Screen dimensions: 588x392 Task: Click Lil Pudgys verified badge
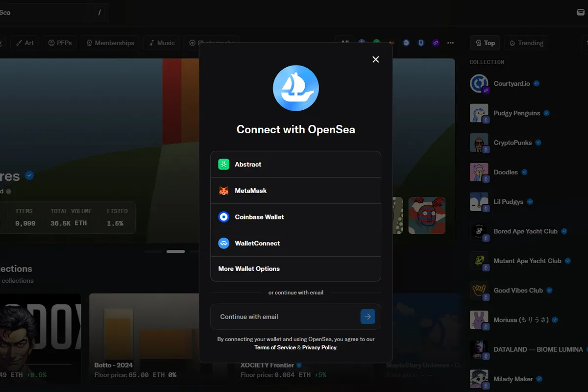point(530,202)
